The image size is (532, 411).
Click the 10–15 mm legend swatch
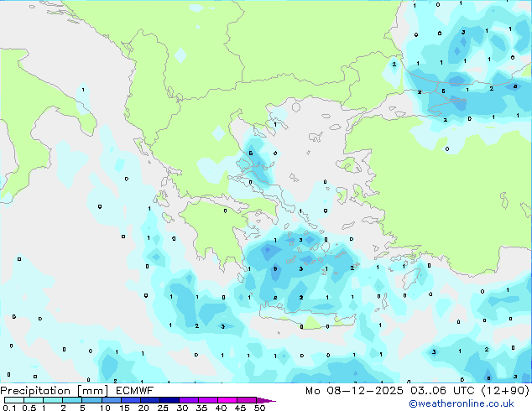click(112, 400)
